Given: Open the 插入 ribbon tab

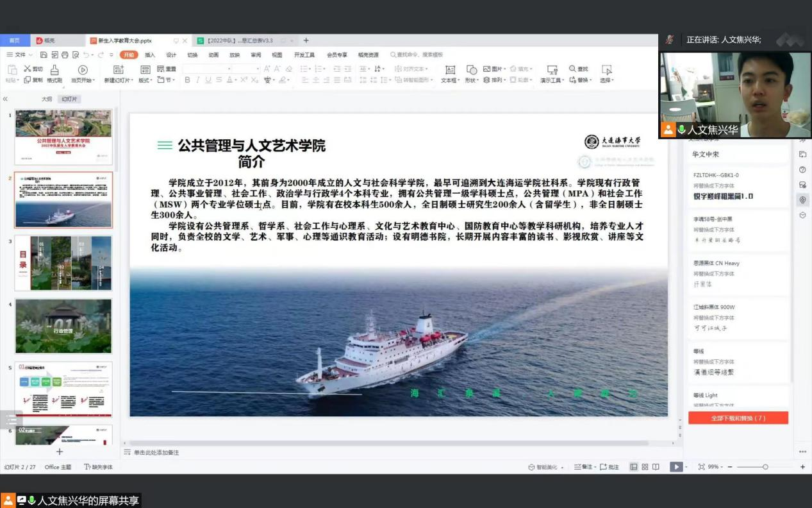Looking at the screenshot, I should click(x=150, y=55).
